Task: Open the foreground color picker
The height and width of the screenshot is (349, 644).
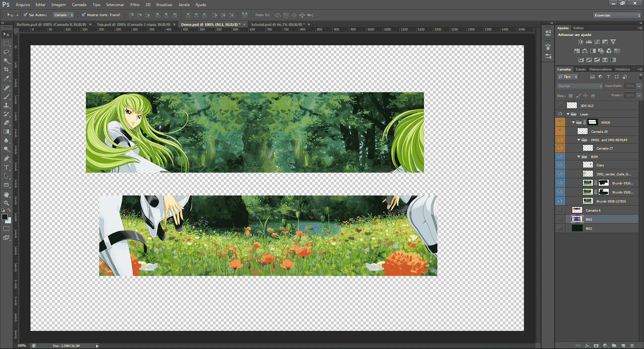Action: coord(5,217)
